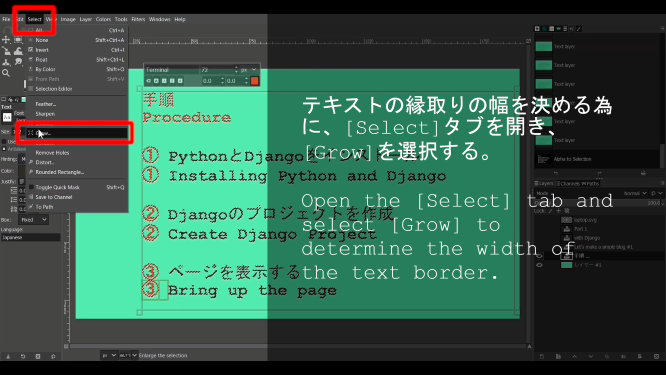Click the orange text color swatch
This screenshot has height=375, width=666.
point(254,81)
